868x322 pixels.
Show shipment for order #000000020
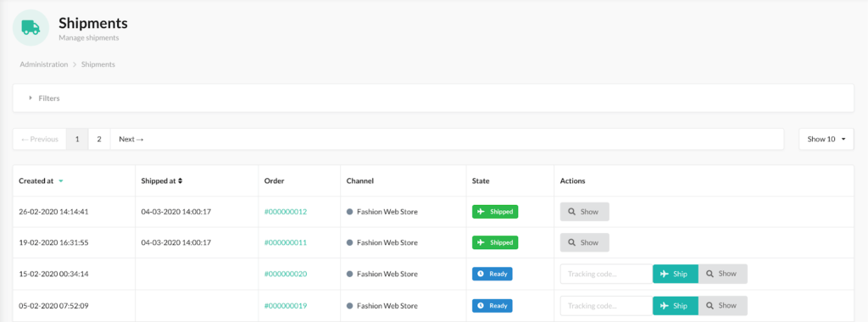click(722, 274)
